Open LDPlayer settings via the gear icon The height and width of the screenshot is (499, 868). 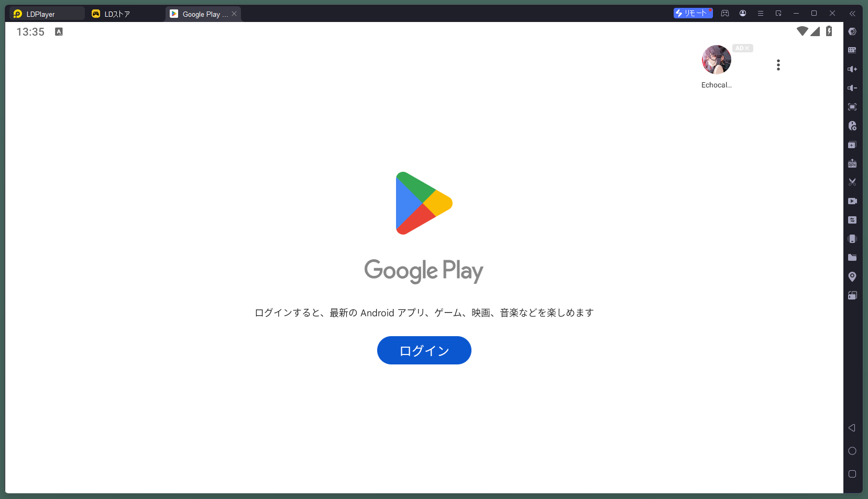coord(853,31)
